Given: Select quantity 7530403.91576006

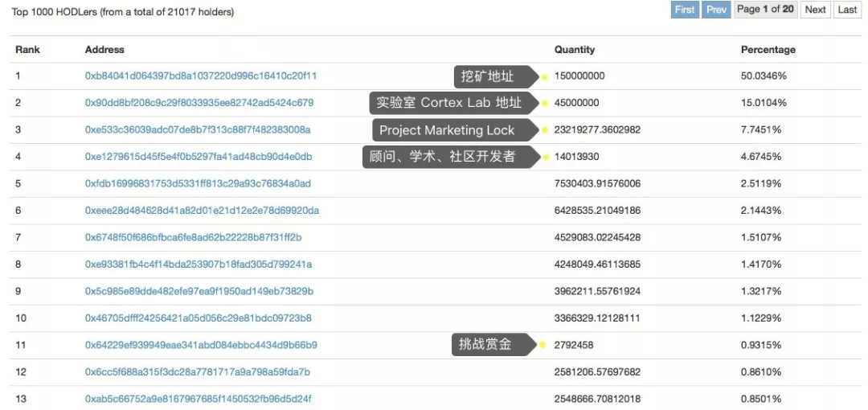Looking at the screenshot, I should [597, 183].
